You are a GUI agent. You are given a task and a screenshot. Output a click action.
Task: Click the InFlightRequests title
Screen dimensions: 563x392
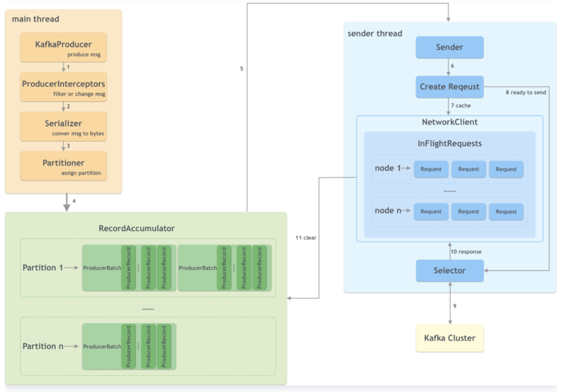click(450, 143)
